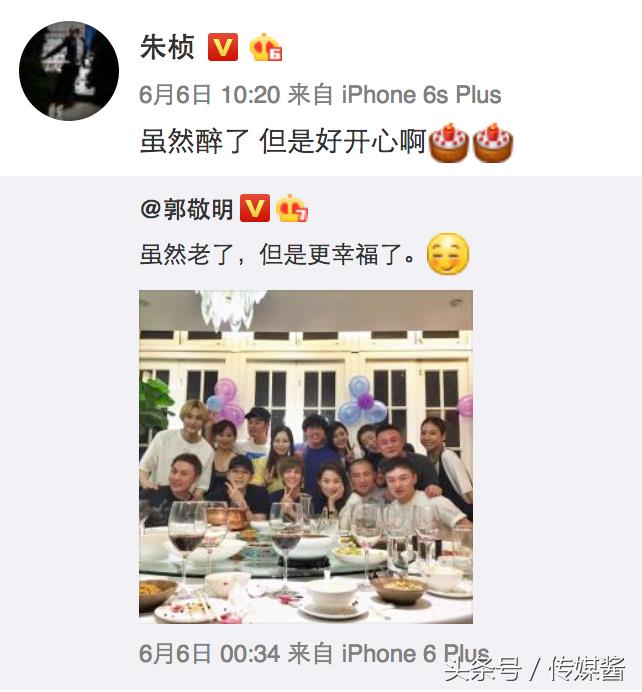Open the 6月6日 10:20 post timestamp
Viewport: 642px width, 692px height.
point(210,95)
